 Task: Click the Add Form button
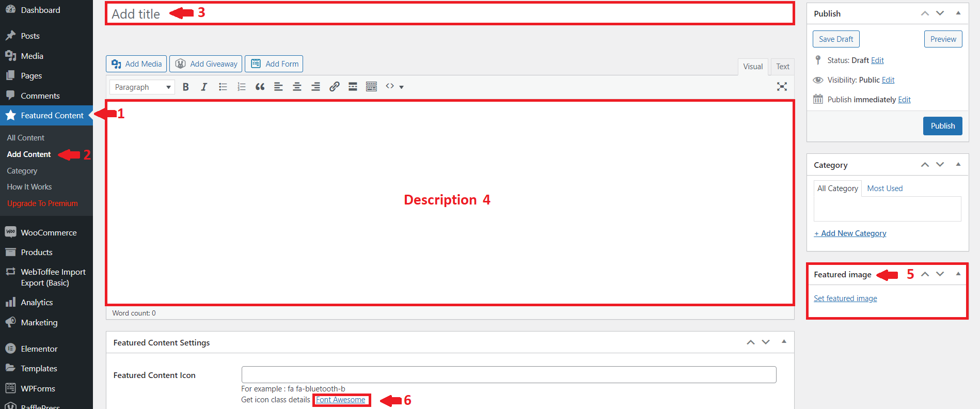pos(274,64)
